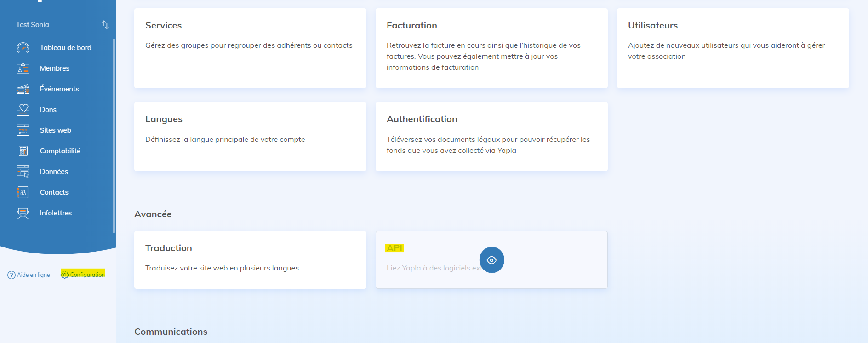Open the Traduction card

point(250,259)
